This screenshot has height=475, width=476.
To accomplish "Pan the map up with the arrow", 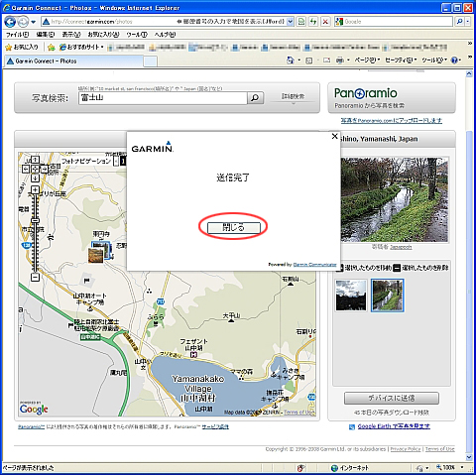I will click(x=35, y=160).
